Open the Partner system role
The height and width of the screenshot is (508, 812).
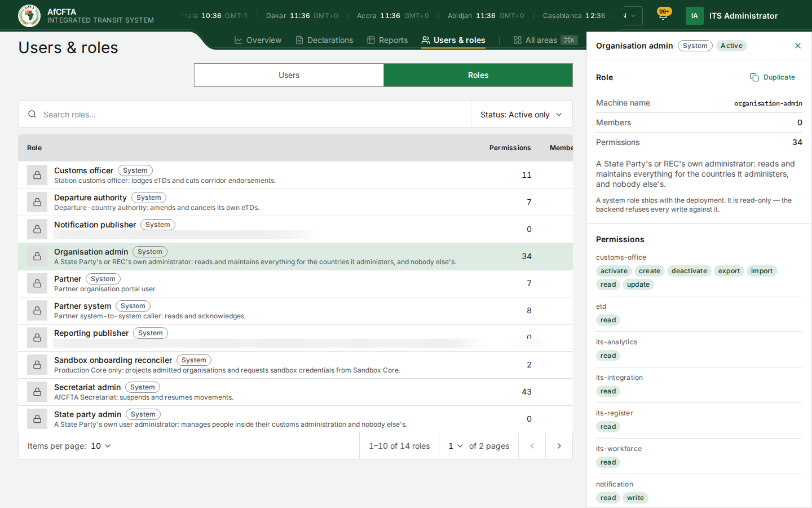click(295, 310)
